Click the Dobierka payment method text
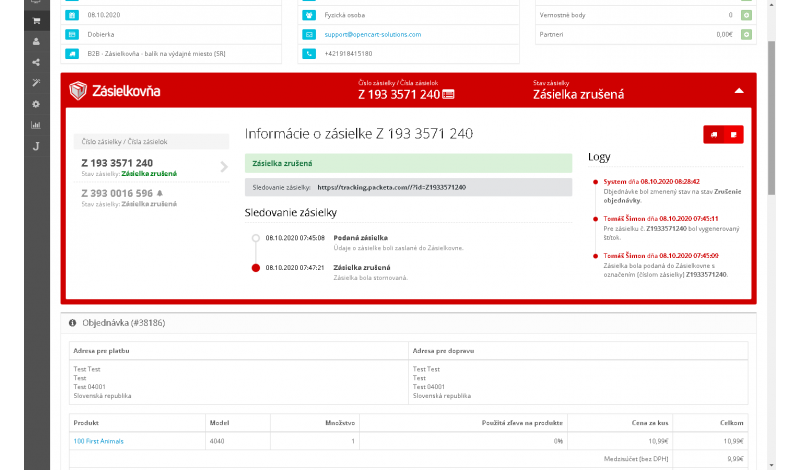This screenshot has width=800, height=470. 101,34
